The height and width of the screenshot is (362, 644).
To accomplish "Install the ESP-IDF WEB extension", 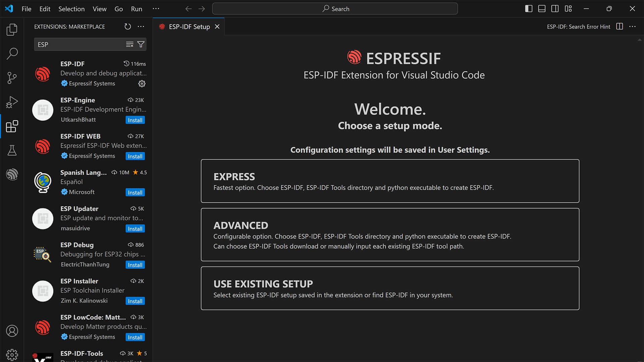I will (135, 156).
